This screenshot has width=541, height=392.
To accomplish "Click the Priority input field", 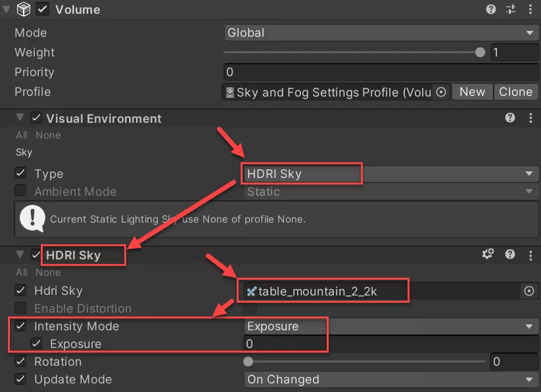I will (x=381, y=72).
